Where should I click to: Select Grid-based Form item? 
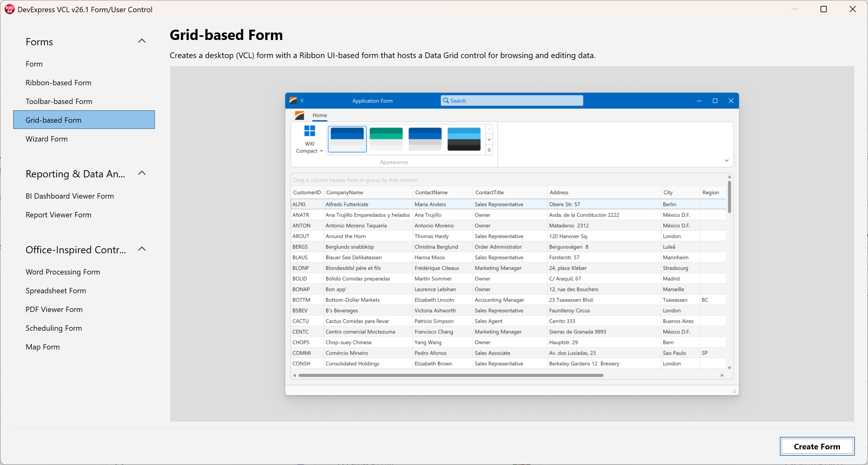click(84, 120)
